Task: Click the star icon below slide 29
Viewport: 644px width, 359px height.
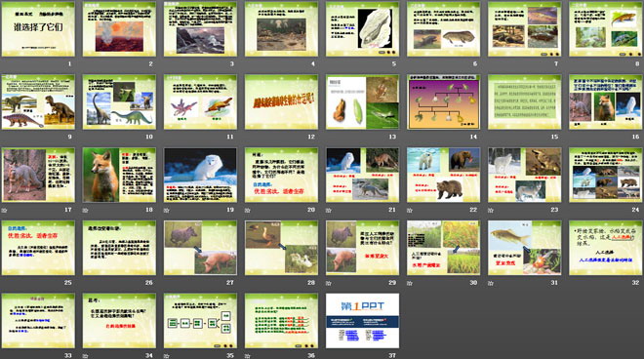Action: (x=329, y=283)
